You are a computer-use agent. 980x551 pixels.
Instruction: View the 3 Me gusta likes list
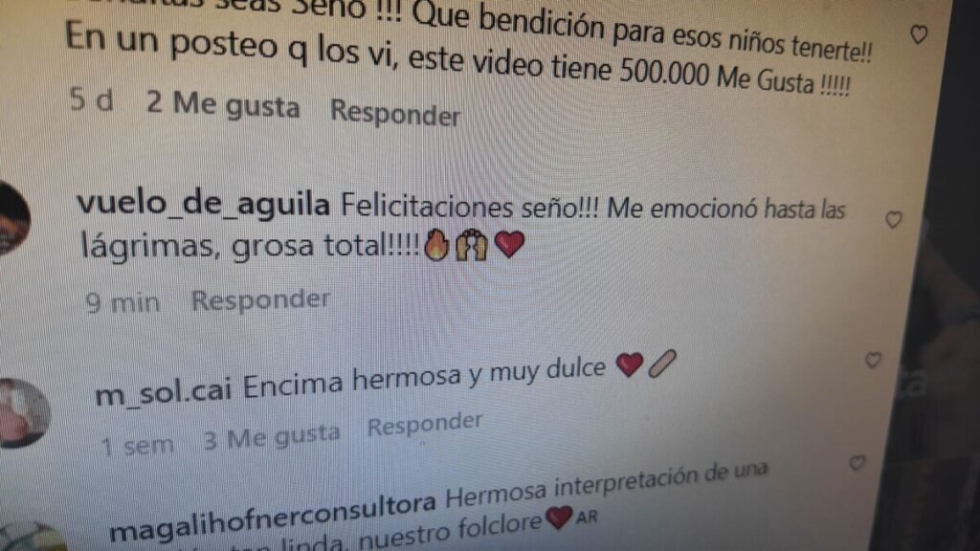272,437
